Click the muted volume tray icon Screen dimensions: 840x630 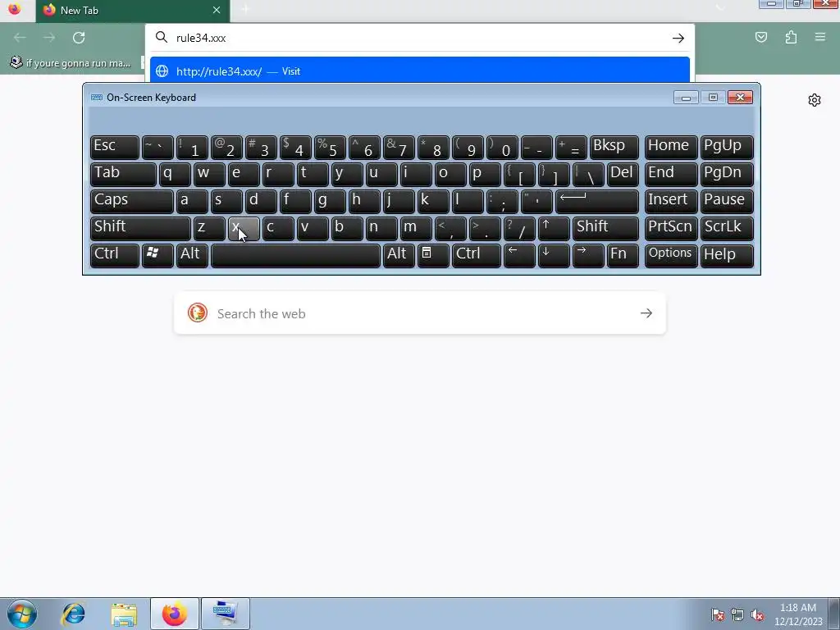point(757,614)
